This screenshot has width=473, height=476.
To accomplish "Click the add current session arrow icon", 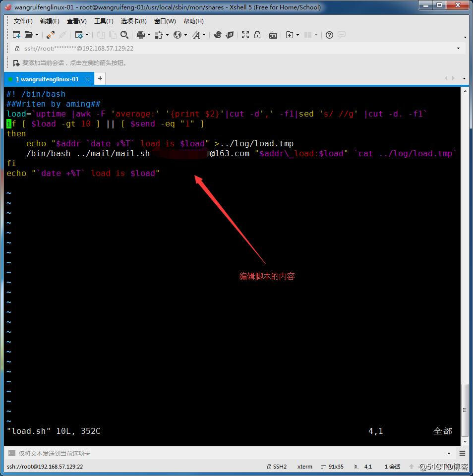I will click(x=16, y=63).
